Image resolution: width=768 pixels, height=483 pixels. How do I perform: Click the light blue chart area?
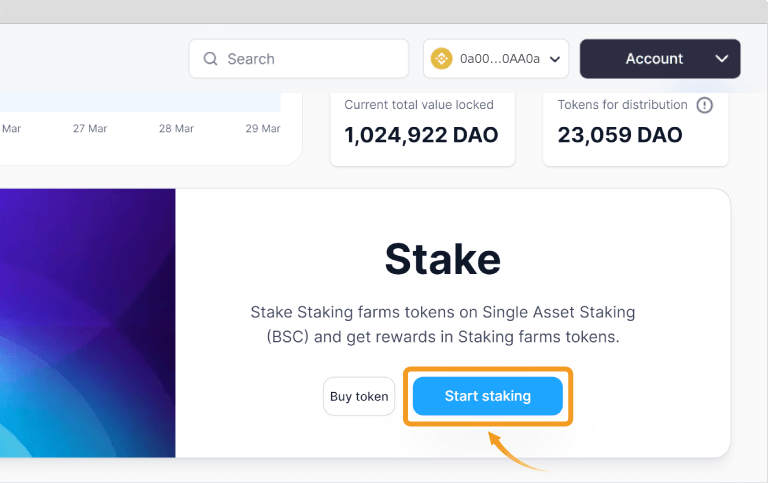[x=140, y=102]
